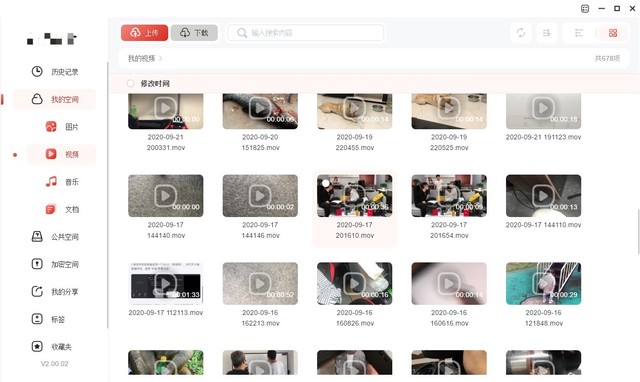Open 文档 documents category

coord(61,209)
